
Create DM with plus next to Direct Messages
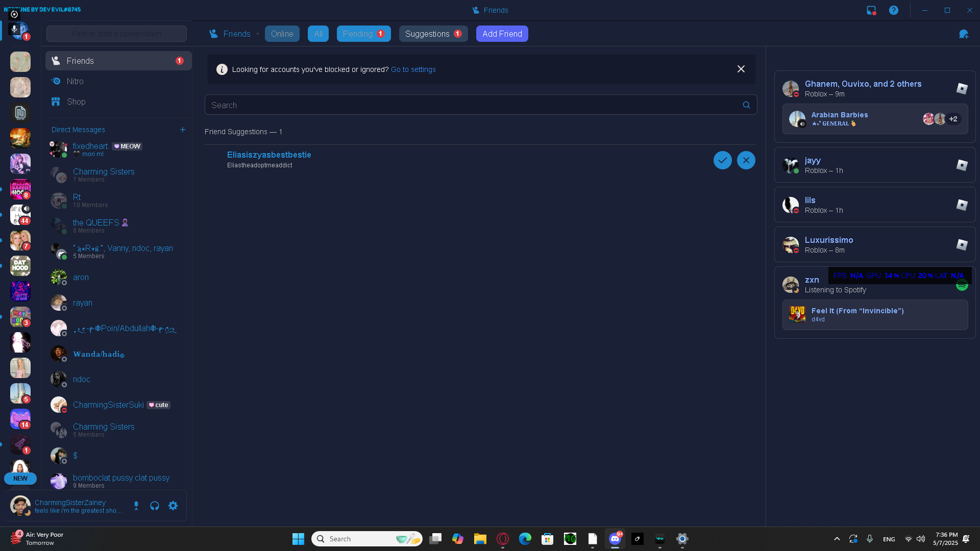point(182,130)
